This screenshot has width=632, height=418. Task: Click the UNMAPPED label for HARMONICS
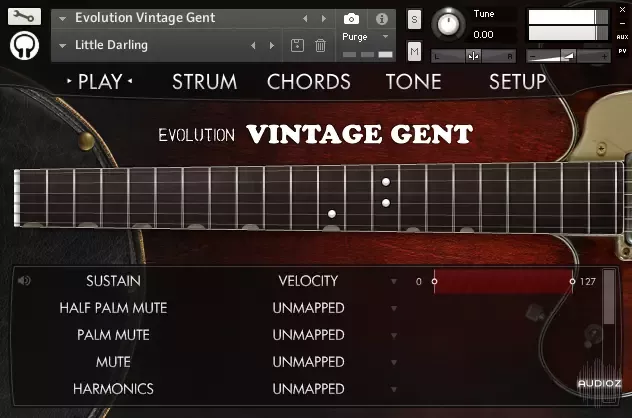(308, 389)
